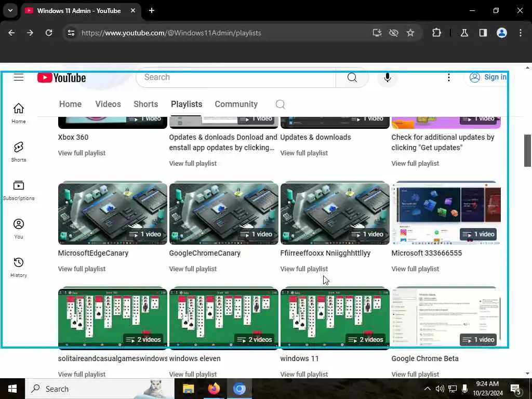
Task: Open File Explorer from taskbar
Action: pyautogui.click(x=188, y=389)
